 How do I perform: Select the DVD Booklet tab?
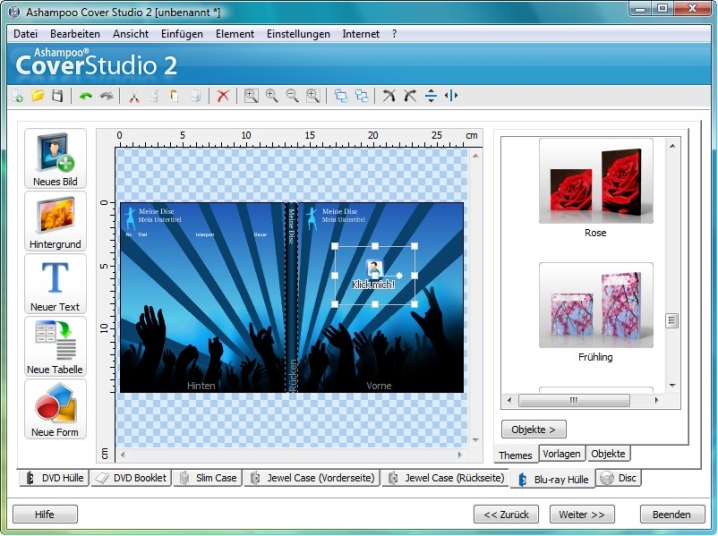pyautogui.click(x=131, y=478)
